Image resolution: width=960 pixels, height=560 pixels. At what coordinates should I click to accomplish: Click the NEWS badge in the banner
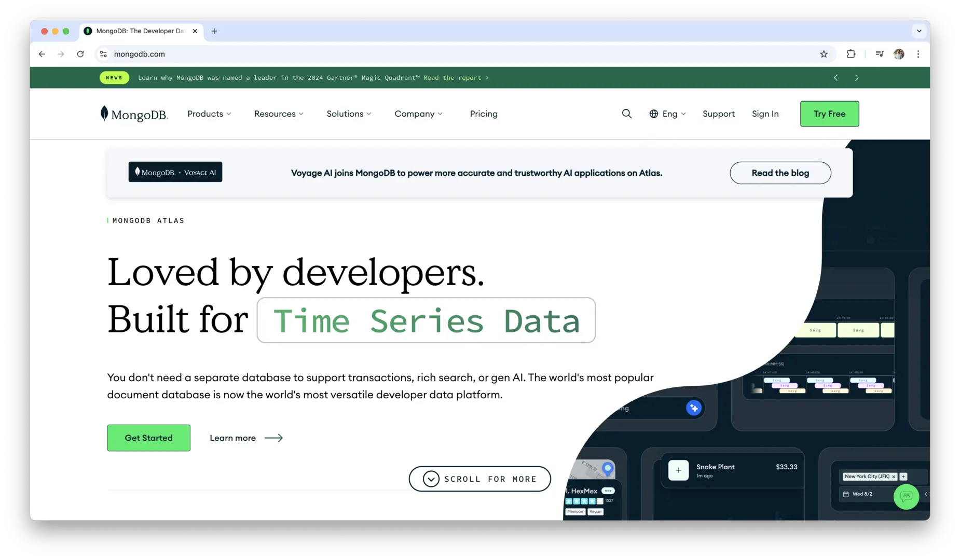pyautogui.click(x=114, y=78)
